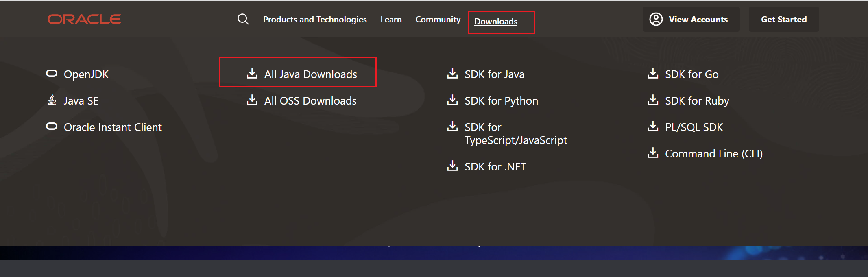Open the Oracle Instant Client link
The width and height of the screenshot is (868, 277).
[113, 127]
